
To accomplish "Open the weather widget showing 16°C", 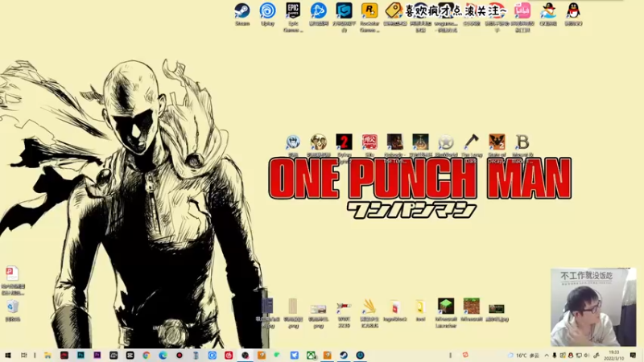I will [523, 356].
